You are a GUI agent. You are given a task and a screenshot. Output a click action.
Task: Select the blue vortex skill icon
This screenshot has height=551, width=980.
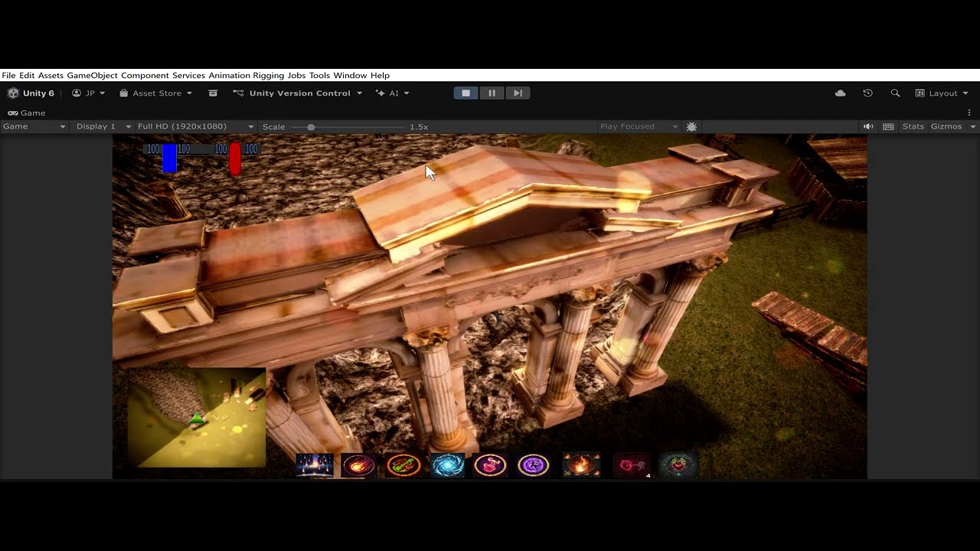tap(447, 465)
